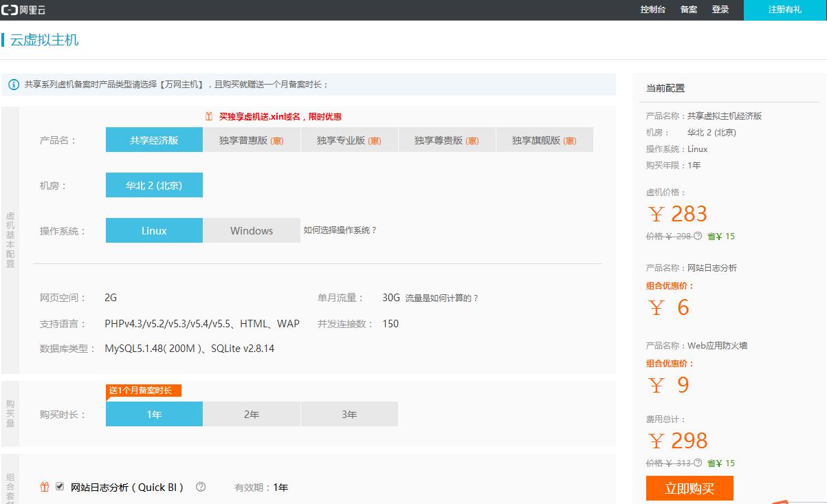The width and height of the screenshot is (827, 504).
Task: Select the 华北 2 (北京) datacenter option
Action: coord(154,185)
